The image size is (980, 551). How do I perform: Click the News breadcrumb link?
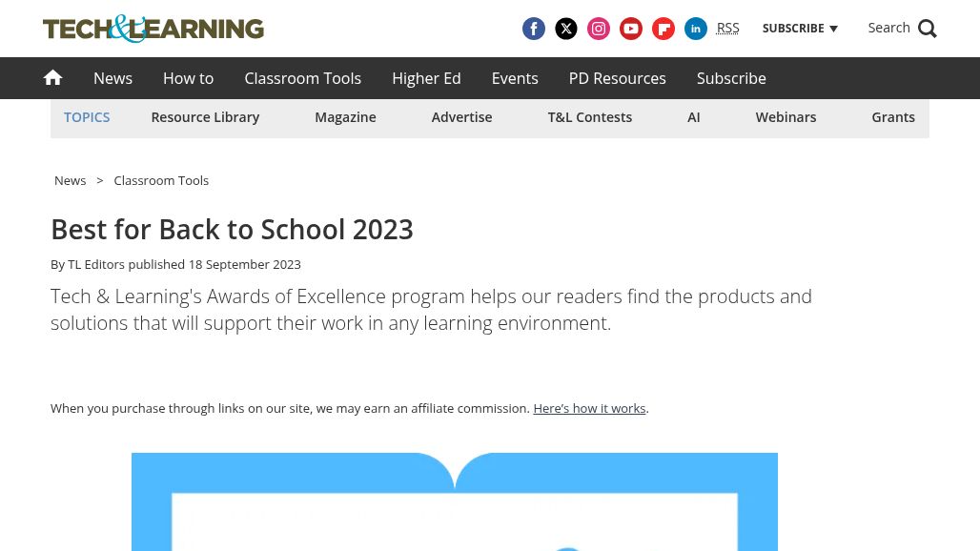[70, 180]
